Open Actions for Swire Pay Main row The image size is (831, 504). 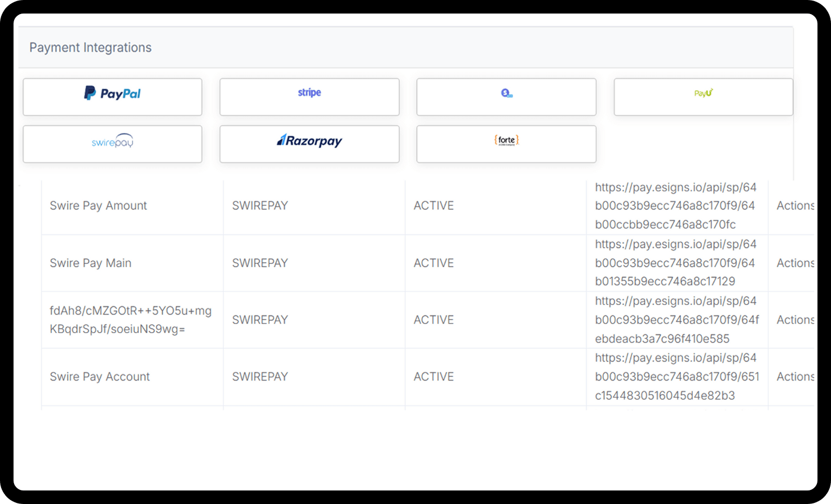click(795, 263)
